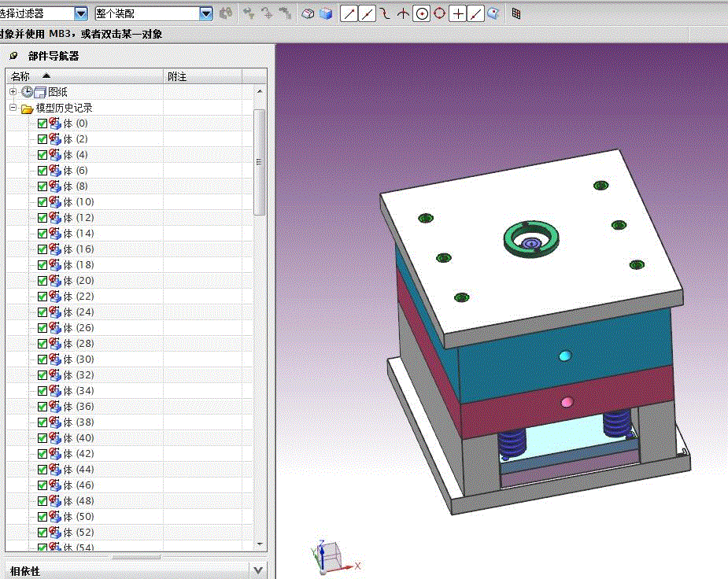Image resolution: width=728 pixels, height=579 pixels.
Task: Select the 体 (18) tree row label
Action: pos(79,265)
